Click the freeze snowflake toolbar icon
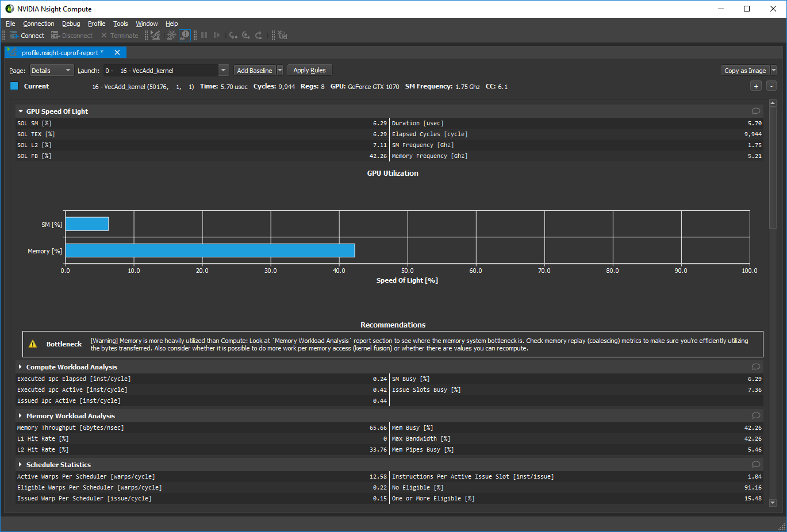This screenshot has height=532, width=787. click(171, 36)
